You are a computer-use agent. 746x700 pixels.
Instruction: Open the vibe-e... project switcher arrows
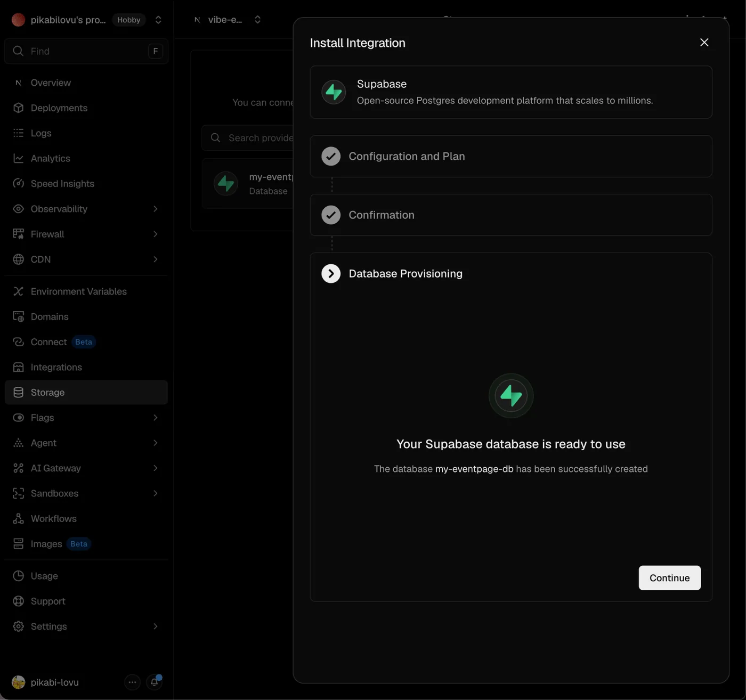[x=258, y=20]
